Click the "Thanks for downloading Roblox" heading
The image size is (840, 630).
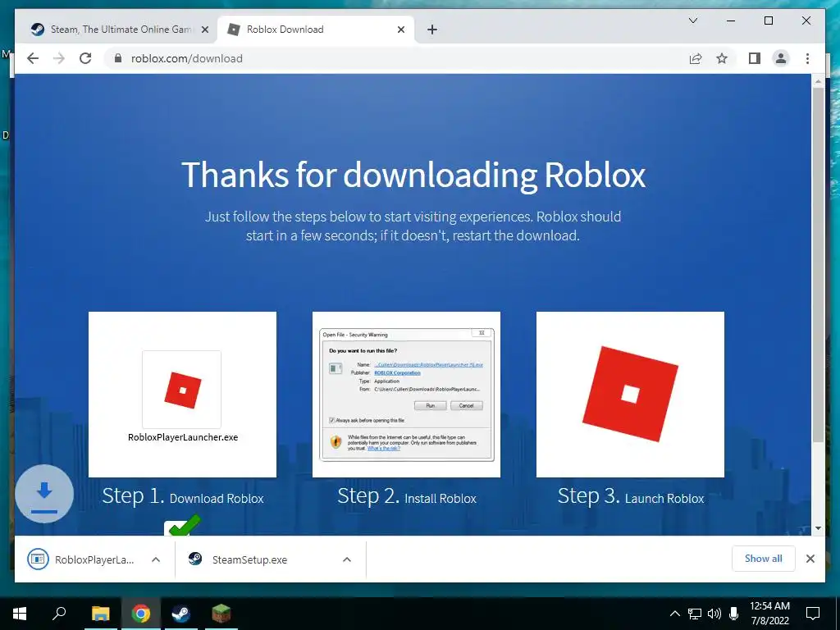pyautogui.click(x=413, y=175)
